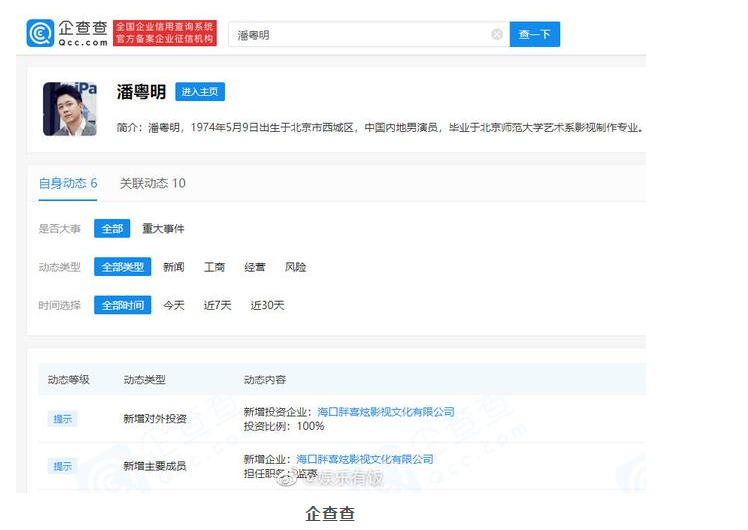
Task: Filter time range to 今天
Action: coord(174,305)
